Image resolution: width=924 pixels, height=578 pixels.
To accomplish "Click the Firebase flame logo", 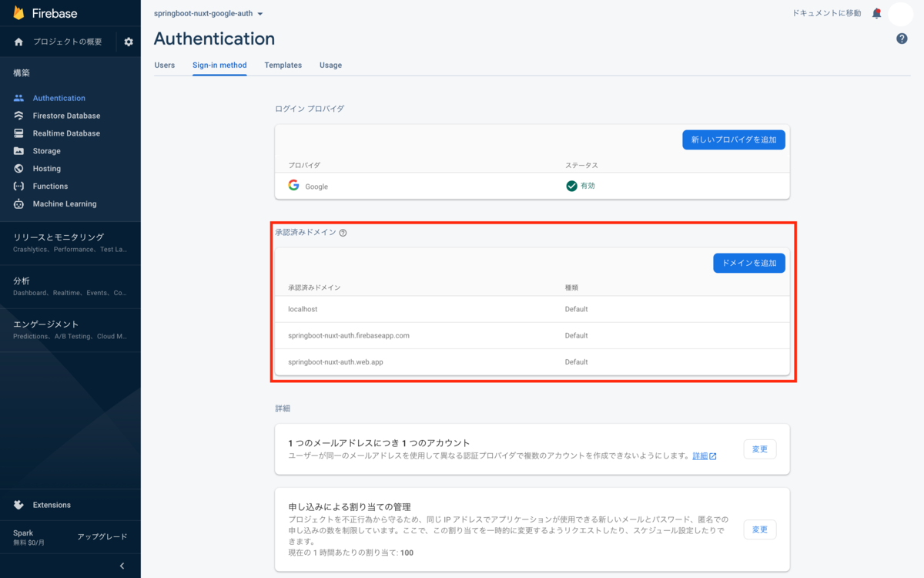I will pos(18,13).
